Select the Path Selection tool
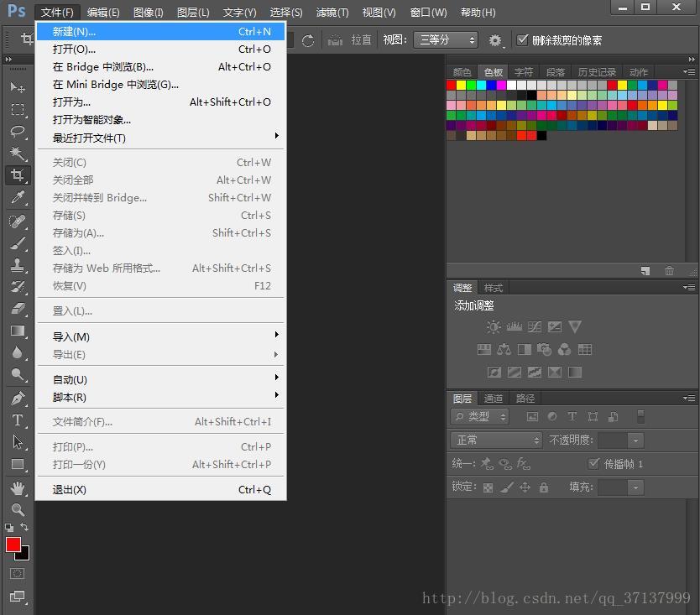This screenshot has width=700, height=615. [18, 442]
